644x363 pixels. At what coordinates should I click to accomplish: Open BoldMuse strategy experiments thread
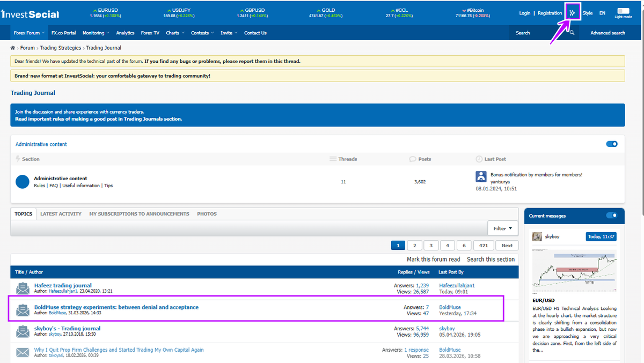[116, 307]
